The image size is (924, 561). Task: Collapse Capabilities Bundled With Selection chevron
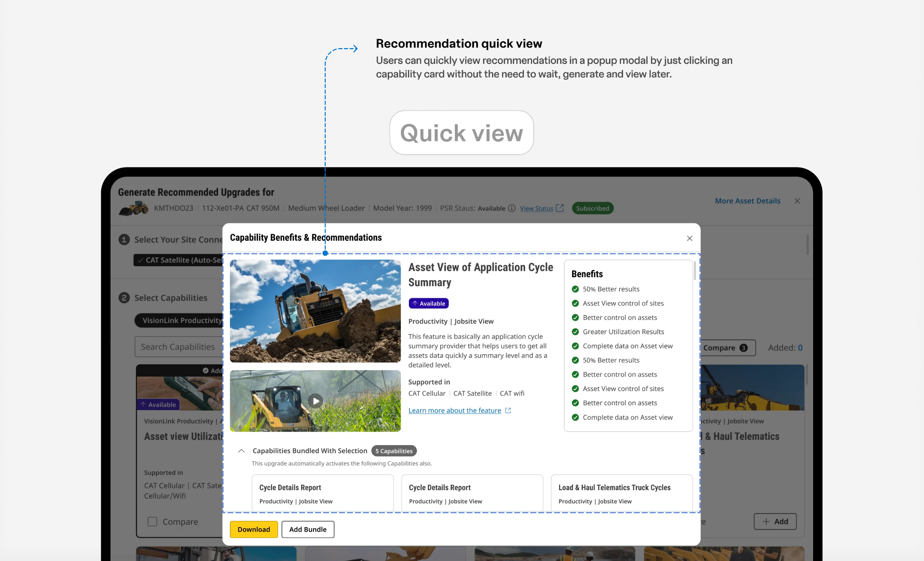[x=241, y=451]
